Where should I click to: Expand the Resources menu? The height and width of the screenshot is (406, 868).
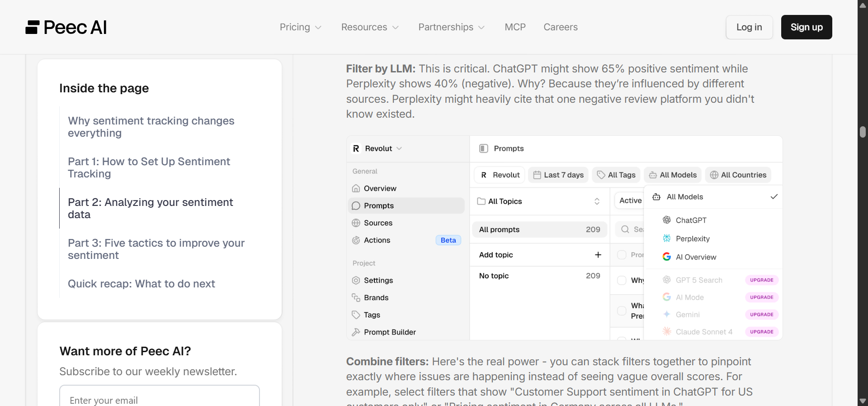coord(370,27)
